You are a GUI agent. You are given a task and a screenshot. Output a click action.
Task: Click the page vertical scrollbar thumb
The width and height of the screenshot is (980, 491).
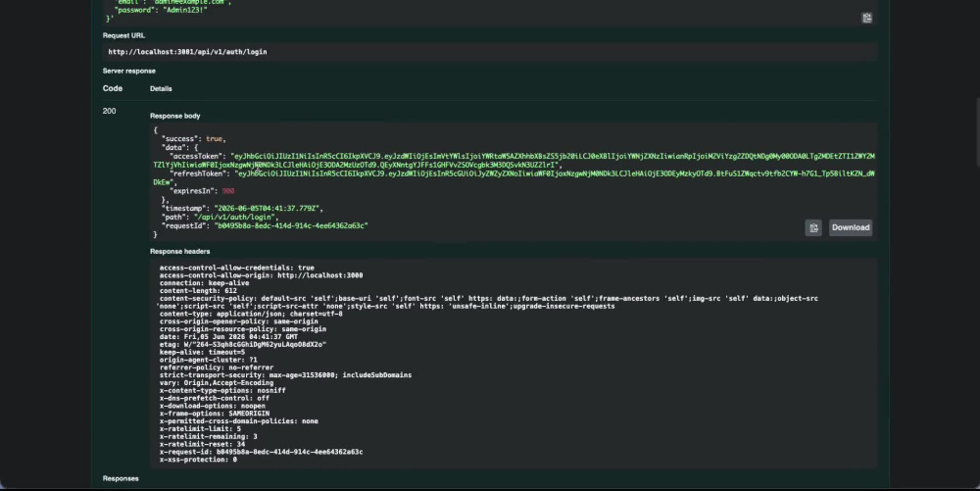tap(977, 131)
